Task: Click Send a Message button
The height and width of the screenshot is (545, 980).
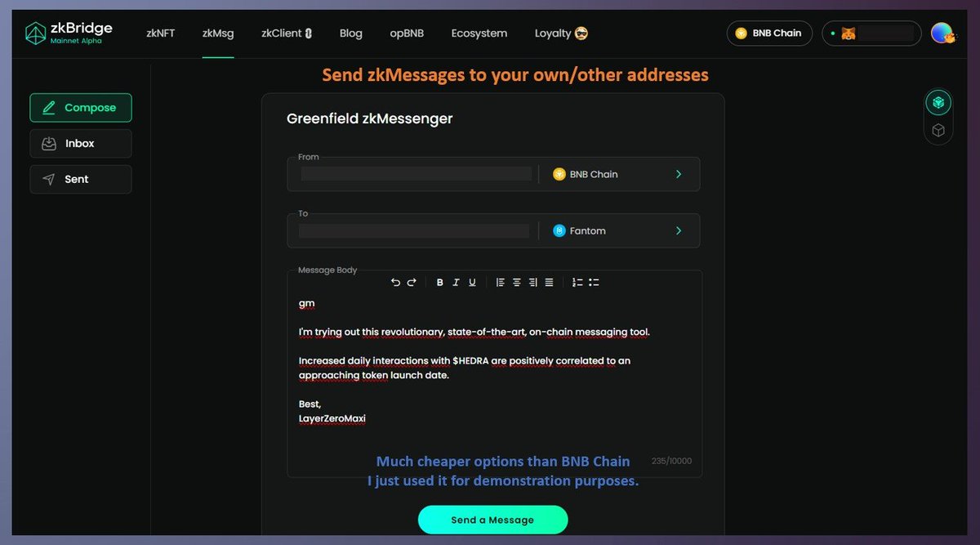Action: pos(492,520)
